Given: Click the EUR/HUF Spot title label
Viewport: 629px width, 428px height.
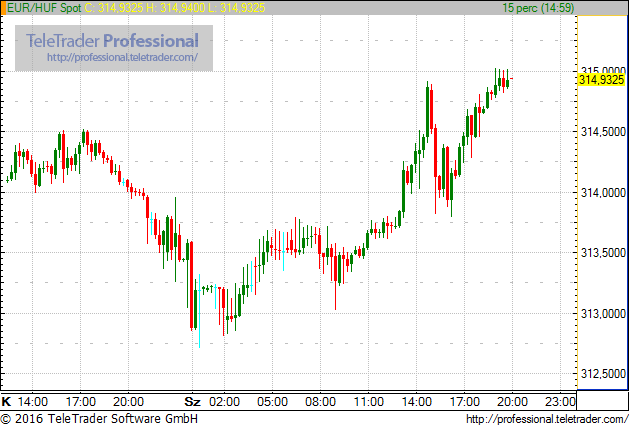Looking at the screenshot, I should [x=44, y=8].
